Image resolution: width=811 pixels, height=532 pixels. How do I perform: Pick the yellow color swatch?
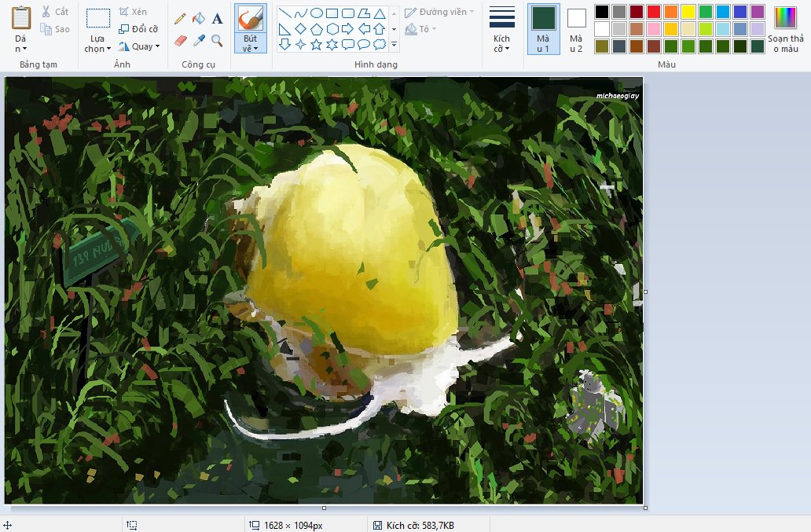[688, 11]
